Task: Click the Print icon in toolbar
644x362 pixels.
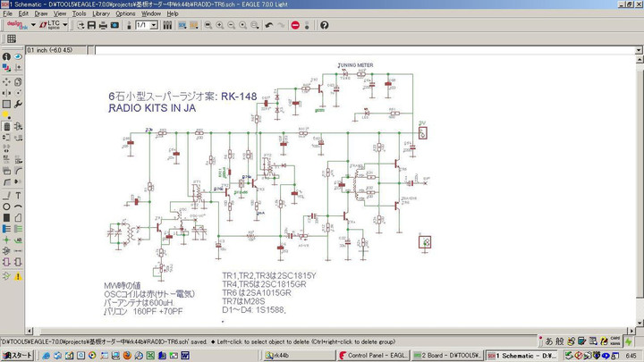Action: point(102,25)
